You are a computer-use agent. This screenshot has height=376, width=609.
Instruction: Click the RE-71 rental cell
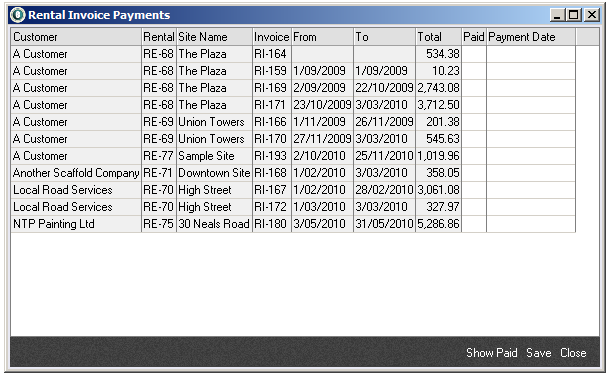point(159,173)
